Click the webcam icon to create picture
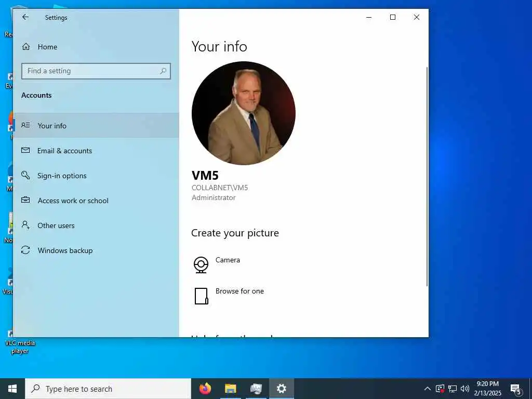 pyautogui.click(x=201, y=265)
